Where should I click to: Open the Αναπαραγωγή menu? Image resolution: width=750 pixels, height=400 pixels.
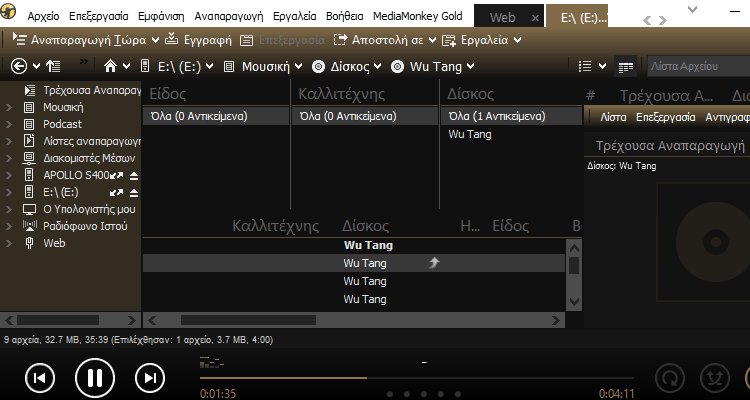(x=229, y=16)
